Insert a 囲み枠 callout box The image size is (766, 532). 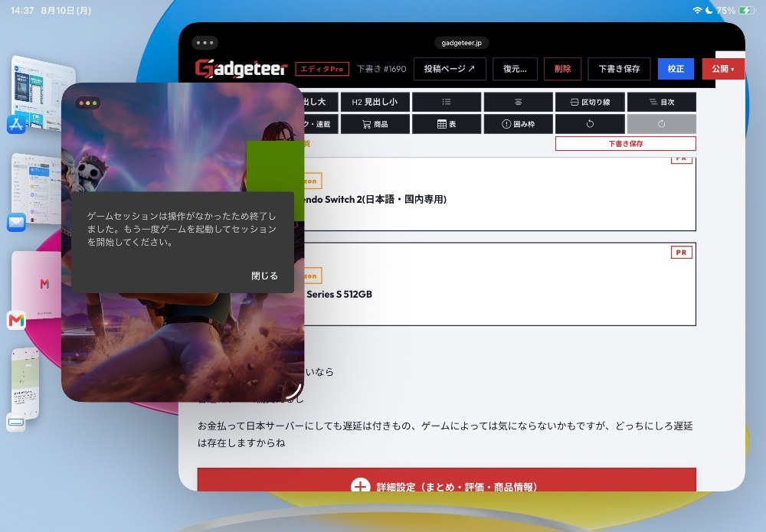coord(518,124)
